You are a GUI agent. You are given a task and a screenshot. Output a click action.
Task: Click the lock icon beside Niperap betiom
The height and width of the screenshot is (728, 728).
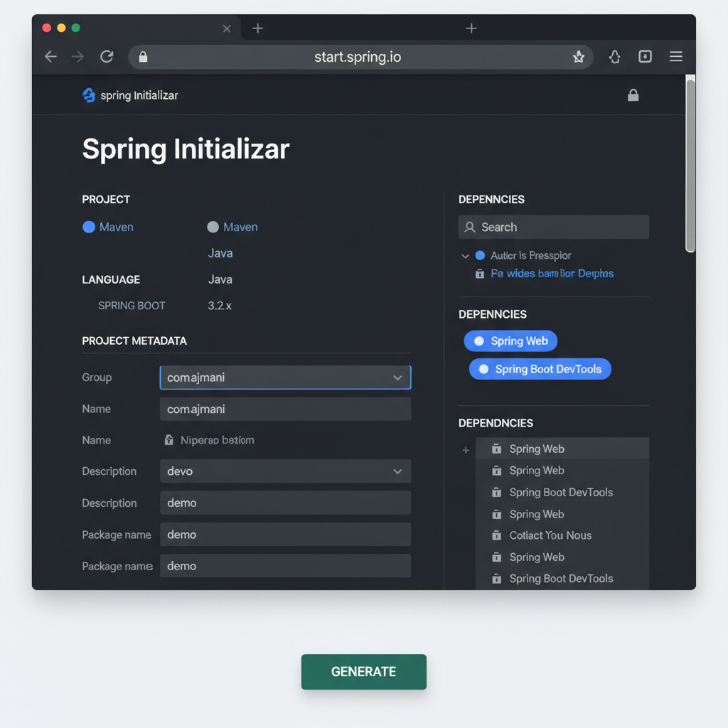(x=169, y=439)
